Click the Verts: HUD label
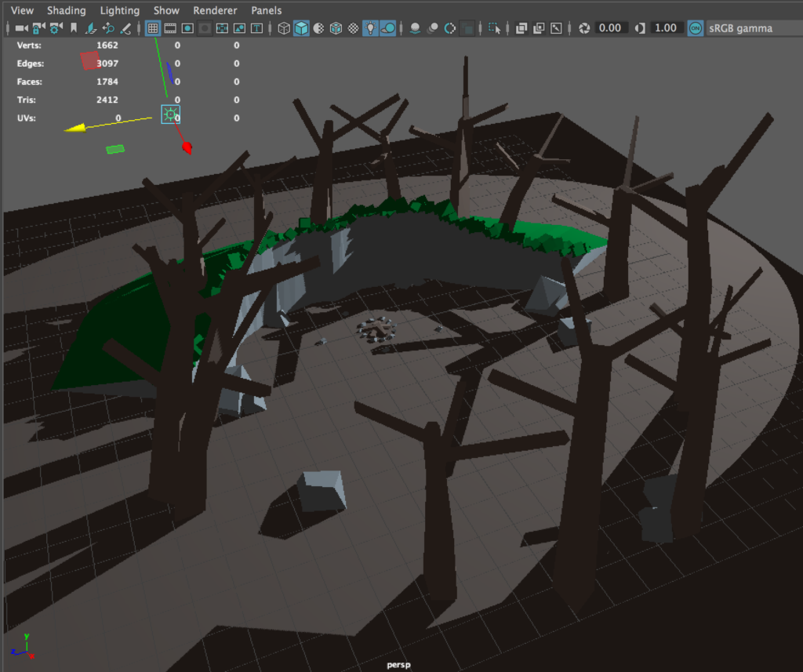Viewport: 803px width, 672px height. point(29,45)
